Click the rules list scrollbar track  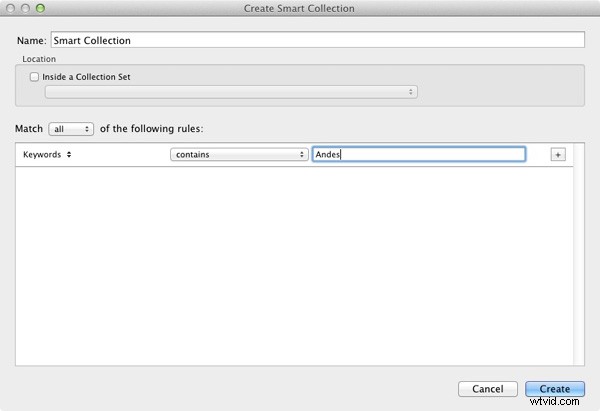579,254
